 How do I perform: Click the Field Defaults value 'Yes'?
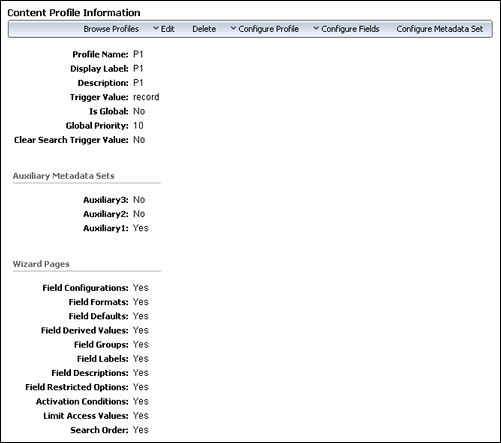click(x=141, y=316)
